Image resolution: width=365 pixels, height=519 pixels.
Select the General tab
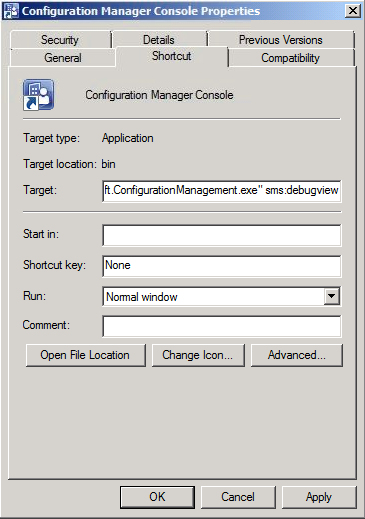[63, 58]
